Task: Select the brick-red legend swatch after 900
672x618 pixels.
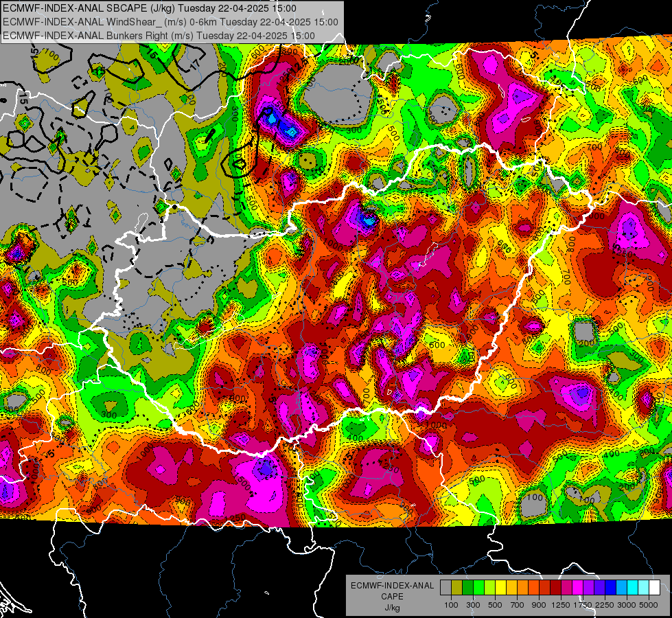Action: pyautogui.click(x=545, y=588)
